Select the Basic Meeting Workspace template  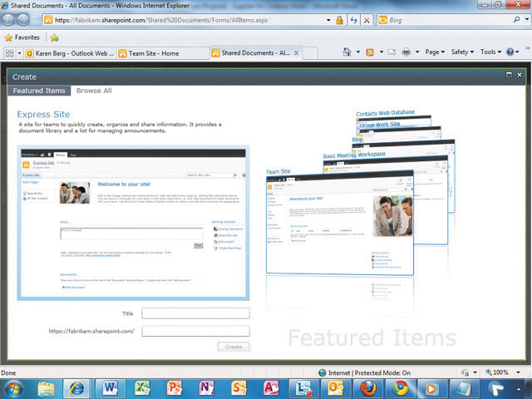[x=354, y=155]
